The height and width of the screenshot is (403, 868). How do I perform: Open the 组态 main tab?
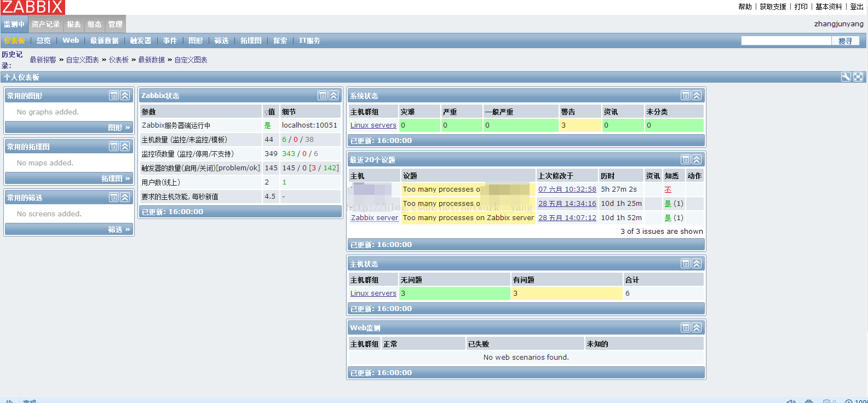click(95, 24)
